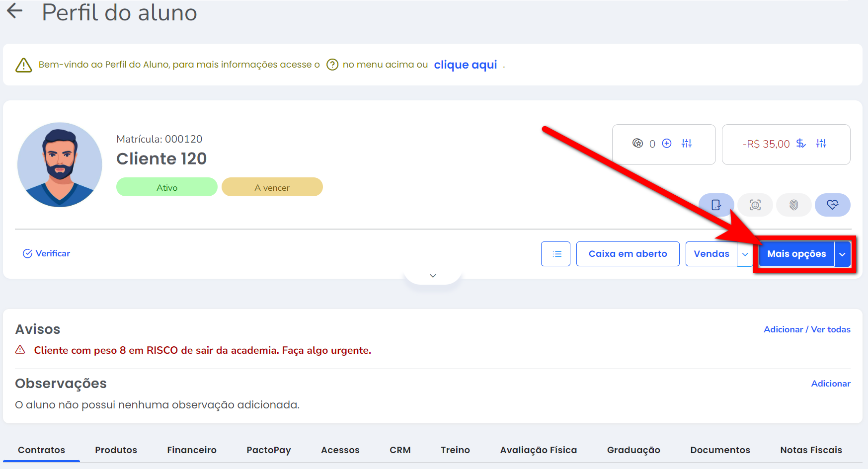The width and height of the screenshot is (868, 469).
Task: Click Verificar to verify the student
Action: click(x=47, y=253)
